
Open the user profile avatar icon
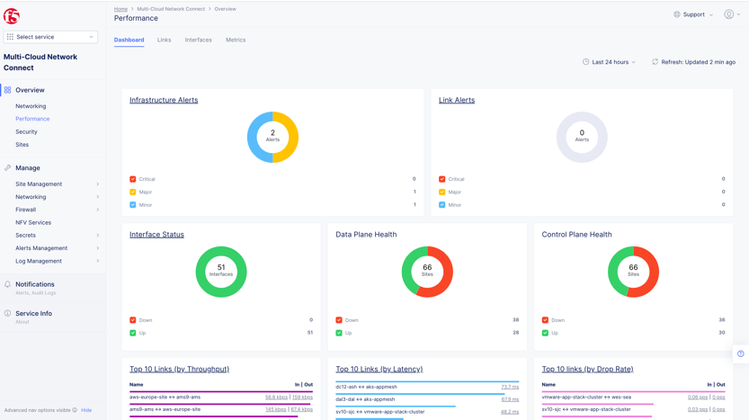[x=729, y=15]
